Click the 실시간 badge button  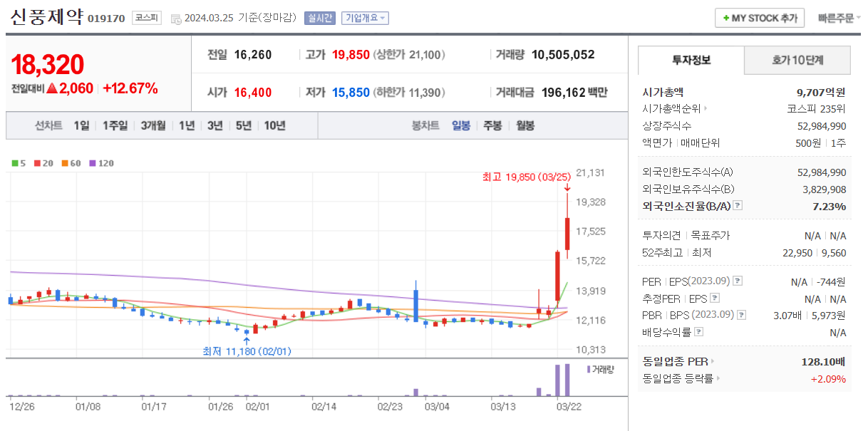(x=320, y=19)
